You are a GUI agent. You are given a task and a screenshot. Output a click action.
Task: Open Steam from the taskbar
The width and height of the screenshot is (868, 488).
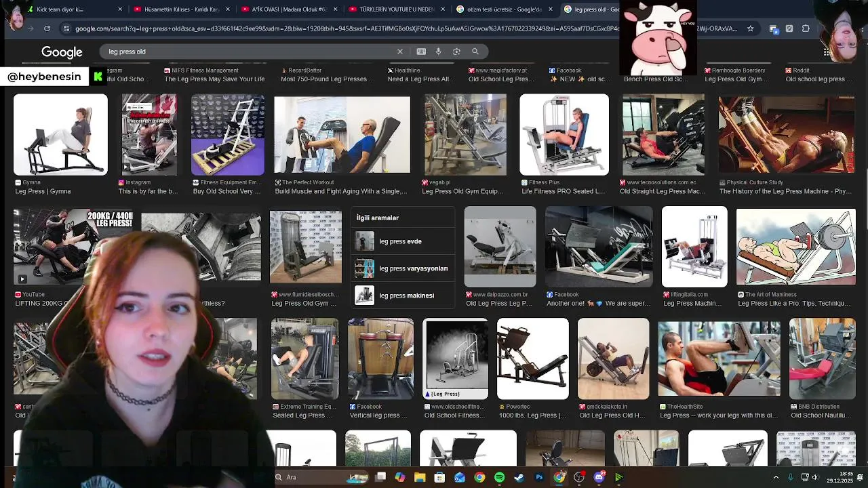tap(519, 477)
